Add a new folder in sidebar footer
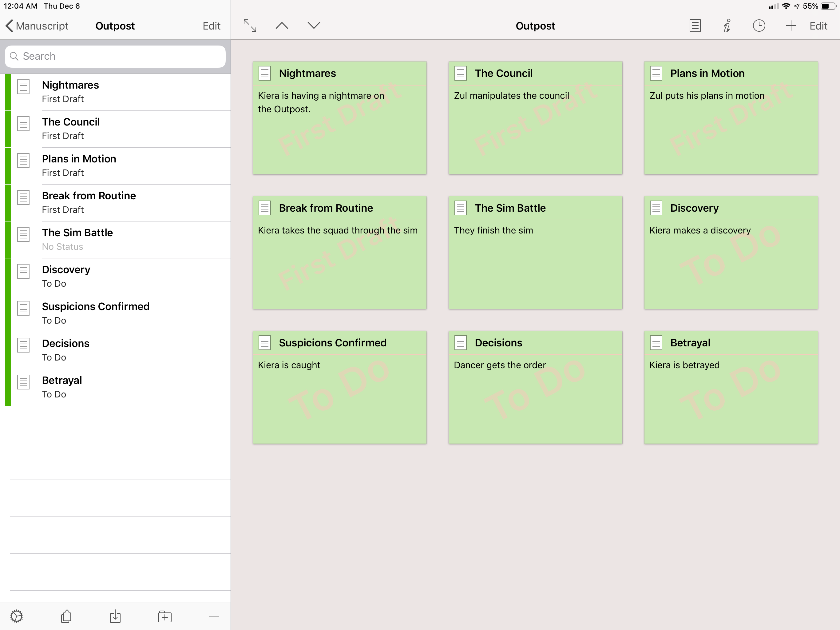This screenshot has height=630, width=840. [164, 616]
